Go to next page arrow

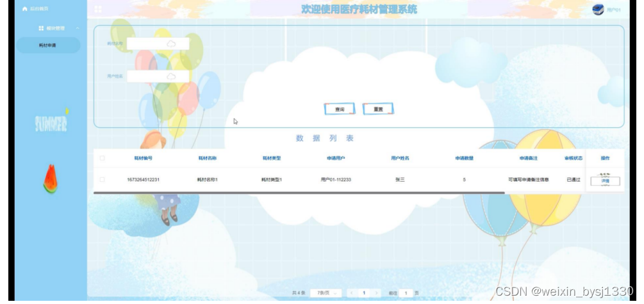(376, 293)
